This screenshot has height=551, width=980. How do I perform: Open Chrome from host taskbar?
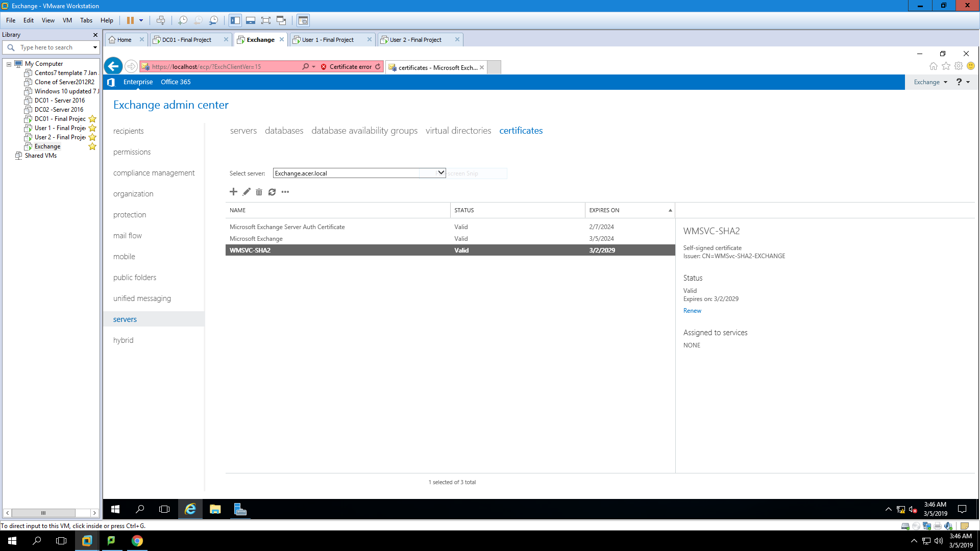coord(137,541)
